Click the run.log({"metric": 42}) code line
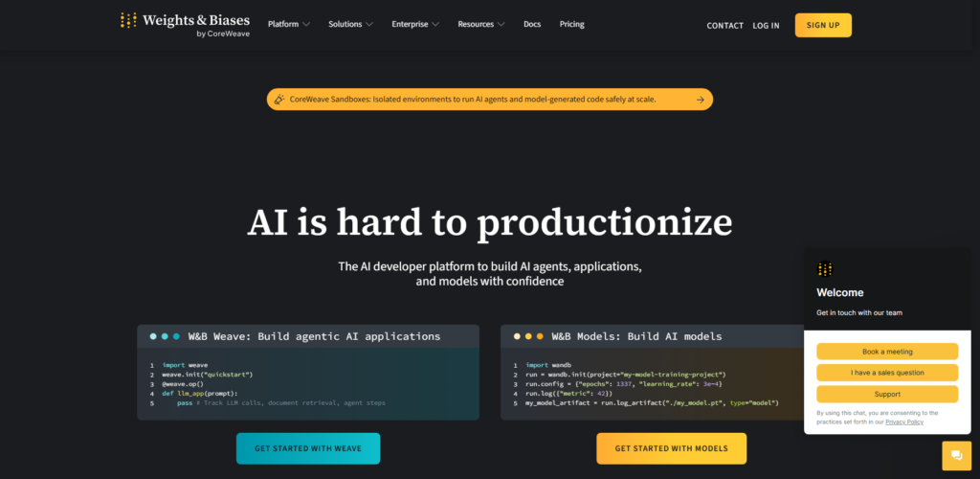Screen dimensions: 980x479 click(568, 394)
